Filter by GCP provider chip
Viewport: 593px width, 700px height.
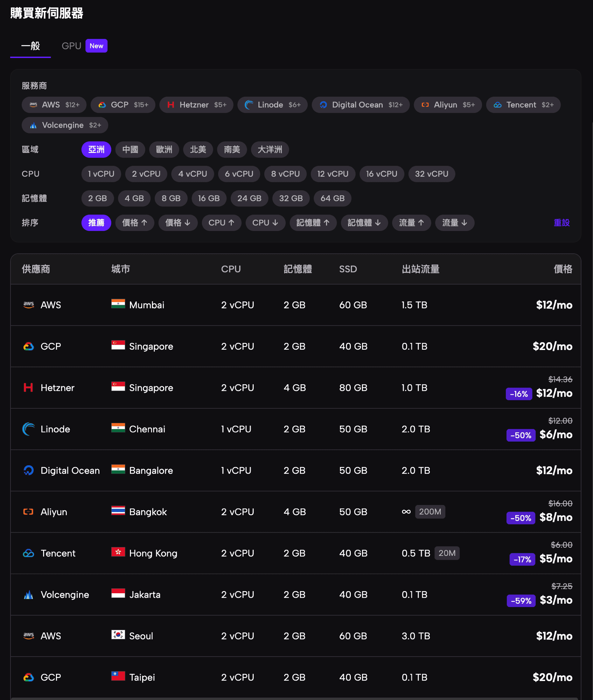123,105
